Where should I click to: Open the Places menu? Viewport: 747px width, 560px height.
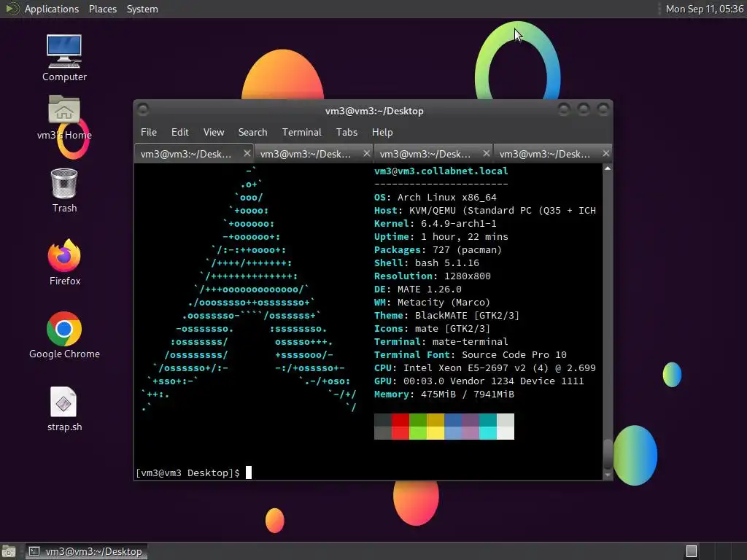102,9
